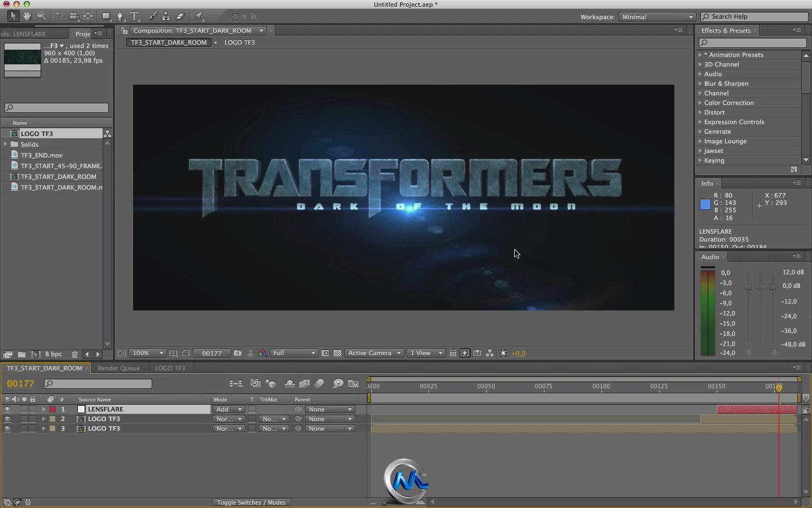Open the Effects & Presets panel menu

[797, 30]
